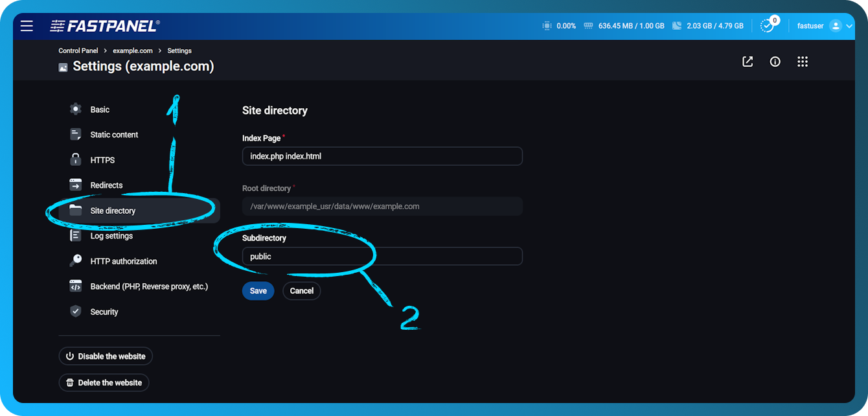Click Disable the website
This screenshot has width=868, height=416.
coord(106,356)
